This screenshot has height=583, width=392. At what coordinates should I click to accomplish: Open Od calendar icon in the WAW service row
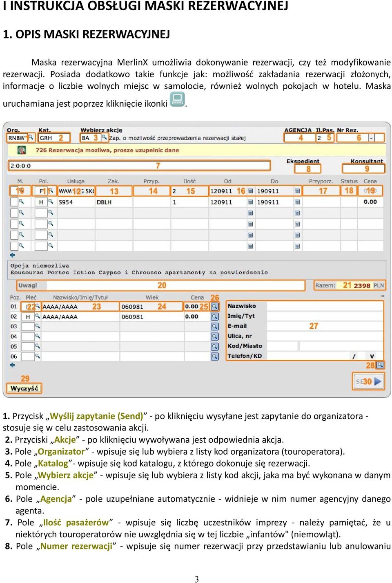[250, 191]
